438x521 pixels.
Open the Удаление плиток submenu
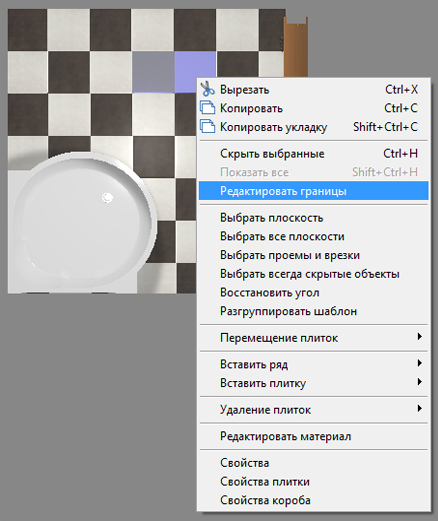313,409
